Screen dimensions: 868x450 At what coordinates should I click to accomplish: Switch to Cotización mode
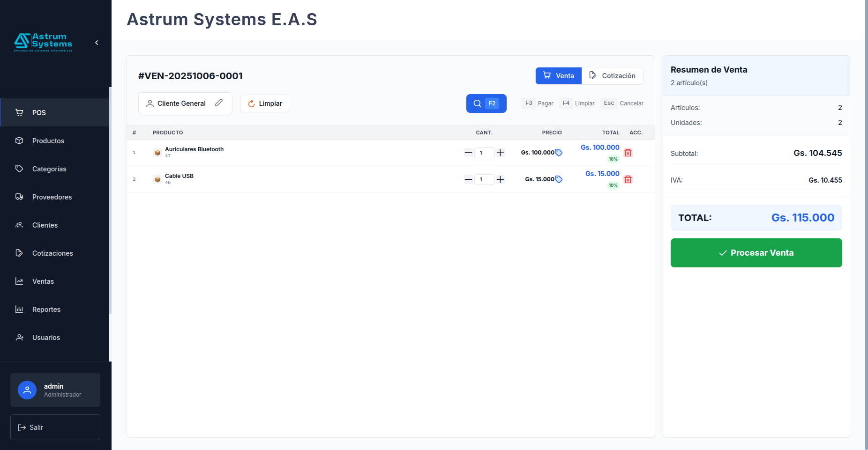pyautogui.click(x=612, y=76)
